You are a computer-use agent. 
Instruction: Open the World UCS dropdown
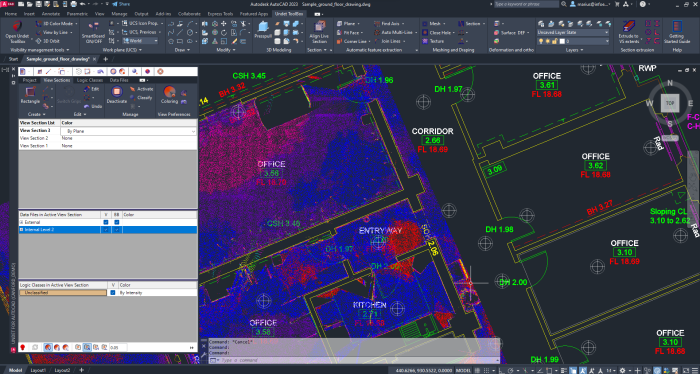[x=140, y=41]
